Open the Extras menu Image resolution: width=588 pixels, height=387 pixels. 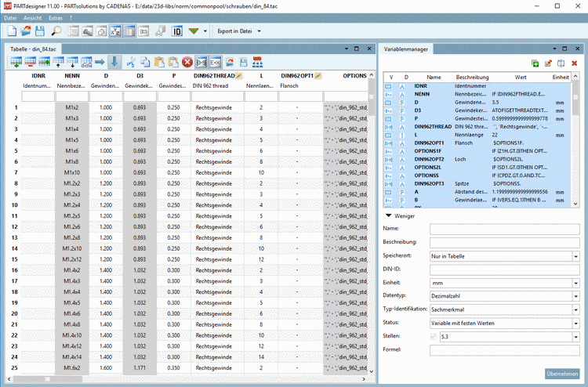(x=56, y=16)
